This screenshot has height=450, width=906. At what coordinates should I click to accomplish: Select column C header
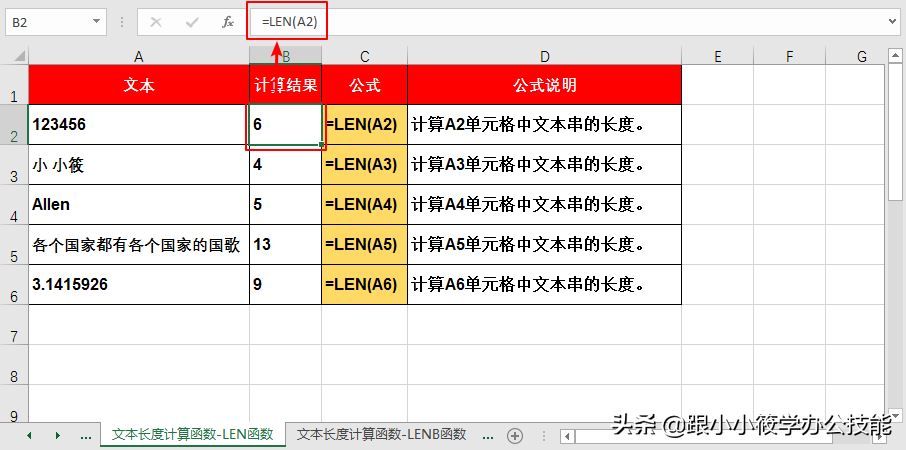[x=365, y=56]
